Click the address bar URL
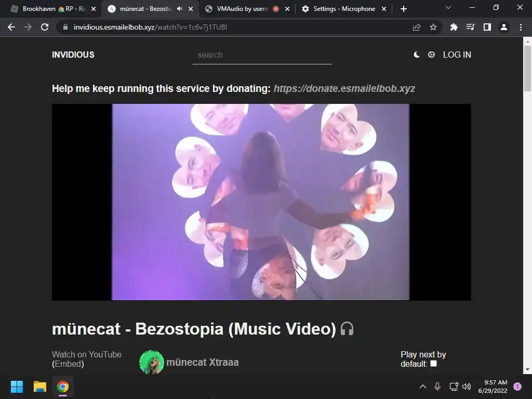 pos(150,27)
